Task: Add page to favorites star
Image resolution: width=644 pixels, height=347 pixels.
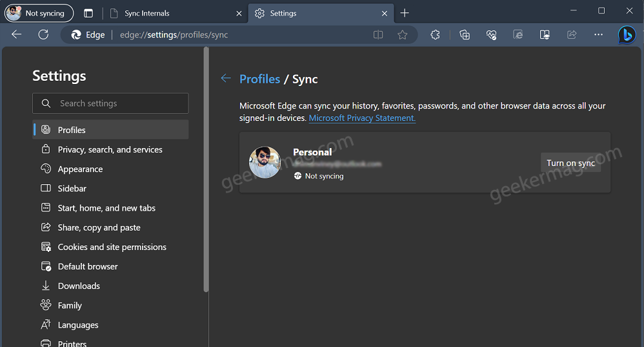Action: [403, 35]
